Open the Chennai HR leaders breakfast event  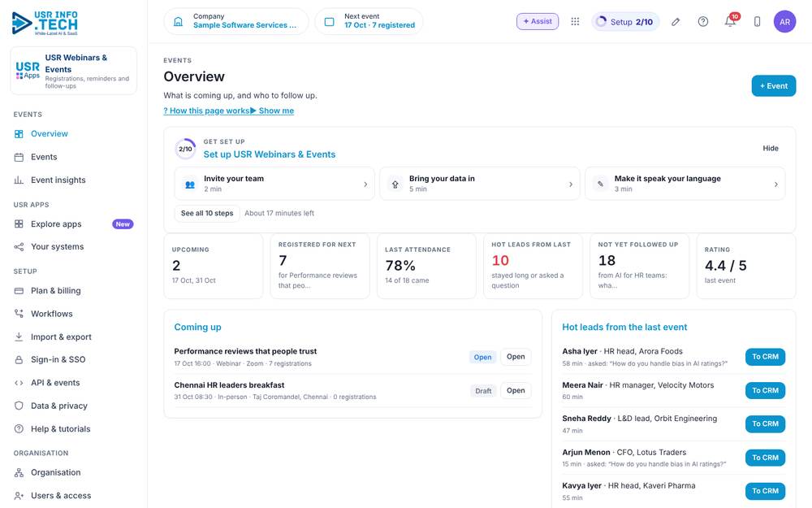[x=516, y=390]
